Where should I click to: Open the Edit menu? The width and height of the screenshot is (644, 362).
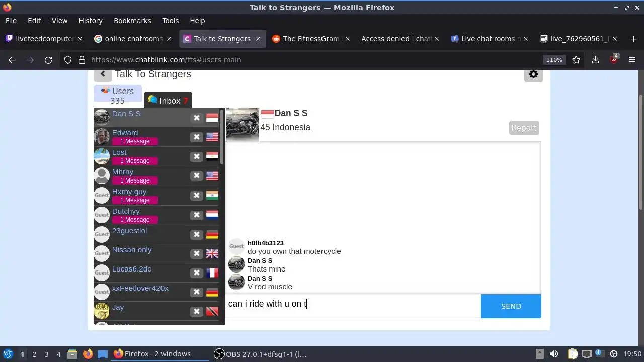point(34,21)
